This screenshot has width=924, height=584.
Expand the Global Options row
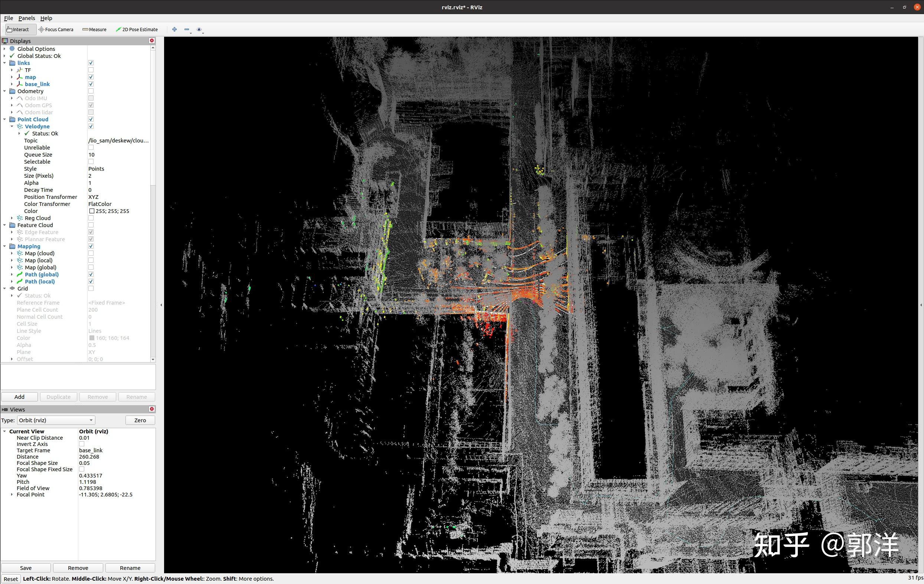4,49
